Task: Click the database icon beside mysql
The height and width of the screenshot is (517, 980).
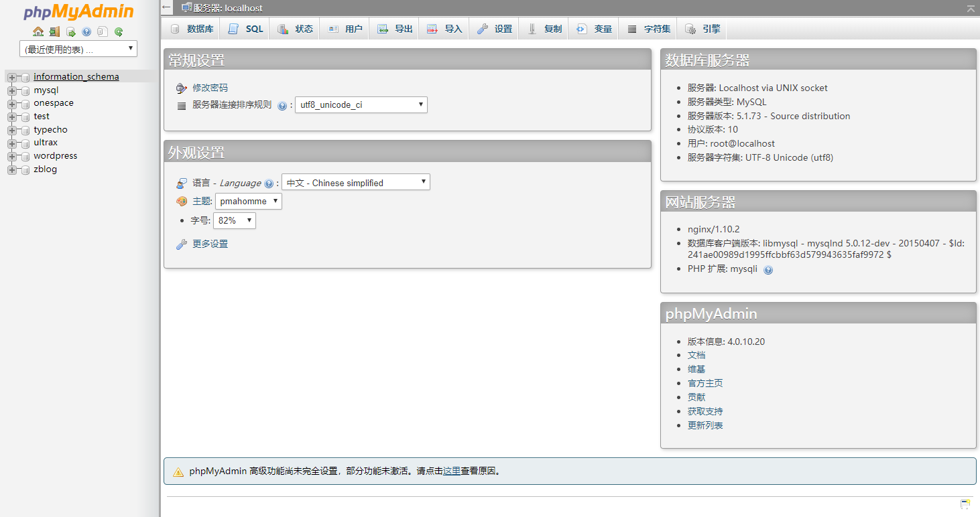Action: click(25, 90)
